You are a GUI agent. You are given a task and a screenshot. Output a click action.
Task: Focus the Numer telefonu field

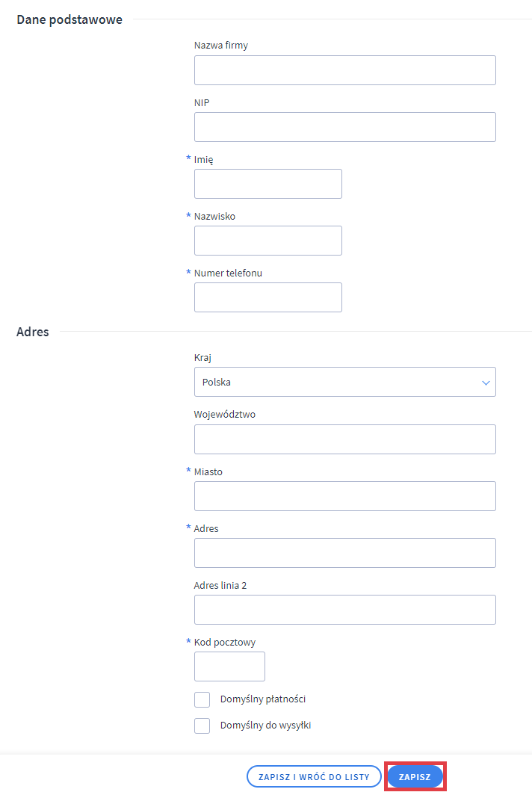[267, 297]
